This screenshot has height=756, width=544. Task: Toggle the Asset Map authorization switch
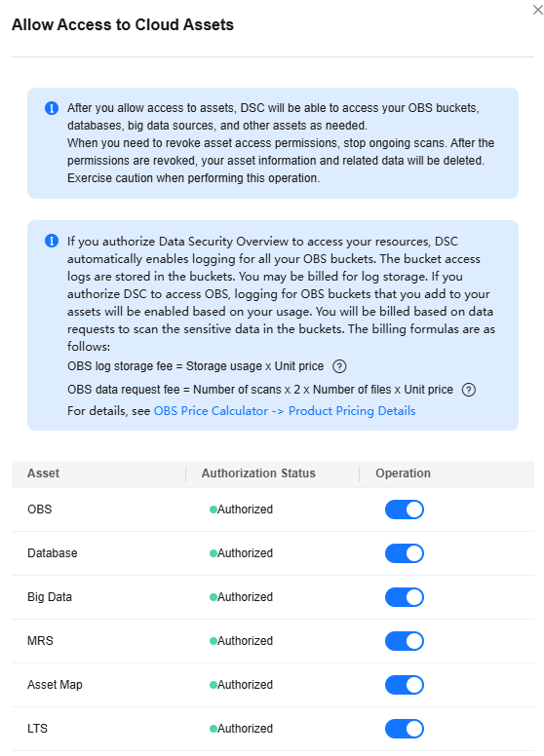tap(405, 685)
